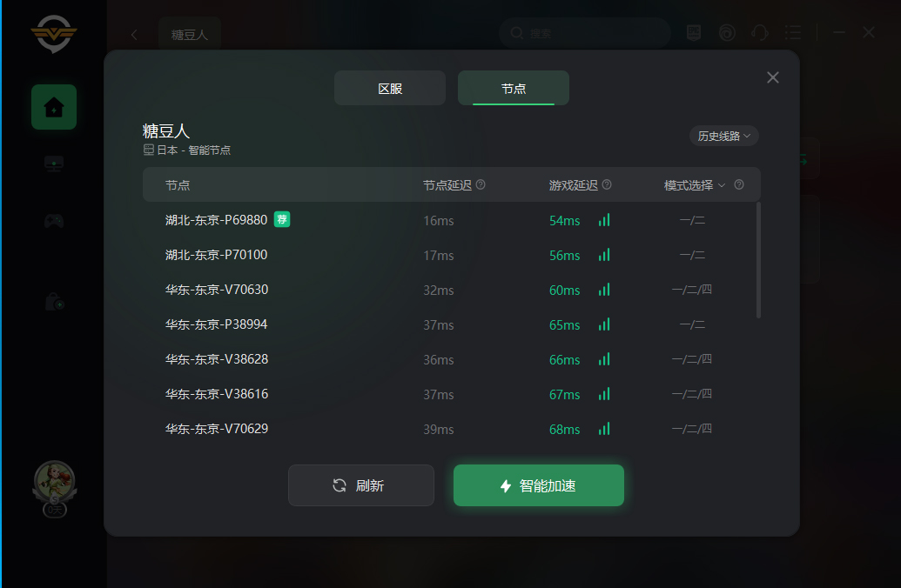The image size is (901, 588).
Task: Click the 节点延迟 column header
Action: coord(447,185)
